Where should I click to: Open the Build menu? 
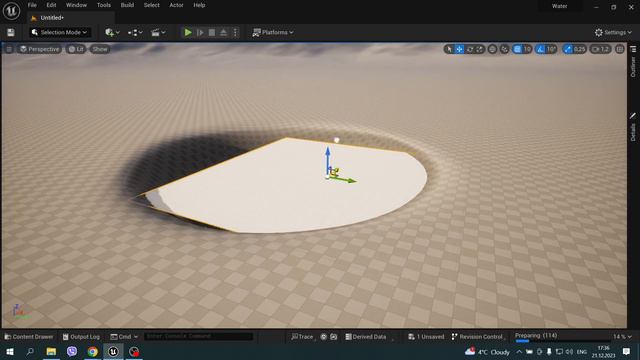click(127, 5)
